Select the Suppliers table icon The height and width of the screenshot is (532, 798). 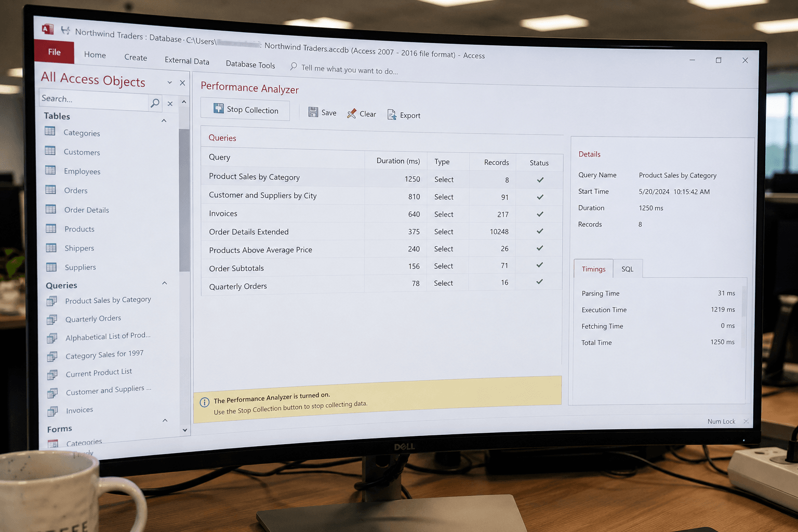coord(51,267)
